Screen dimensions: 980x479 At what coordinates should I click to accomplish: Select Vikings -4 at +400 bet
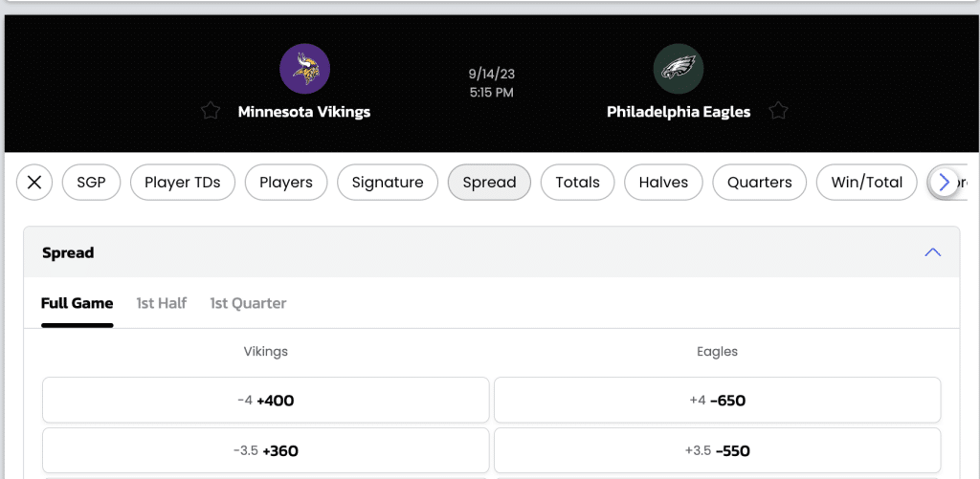click(x=266, y=401)
